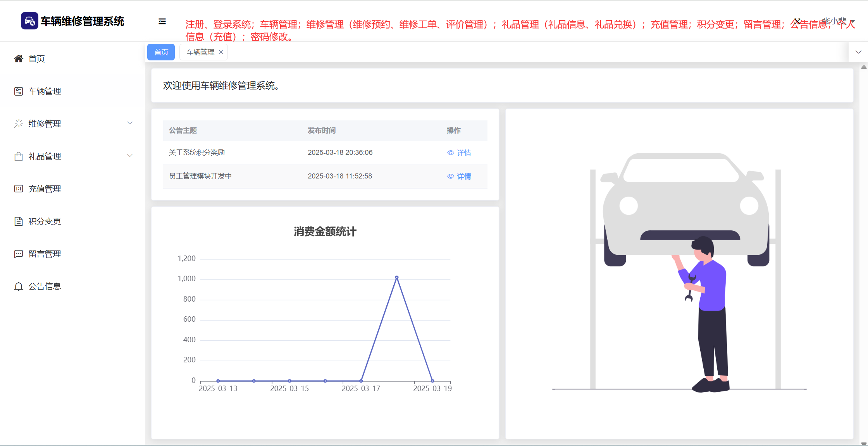The image size is (868, 446).
Task: Click the 1,000 peak point on the chart
Action: pos(397,278)
